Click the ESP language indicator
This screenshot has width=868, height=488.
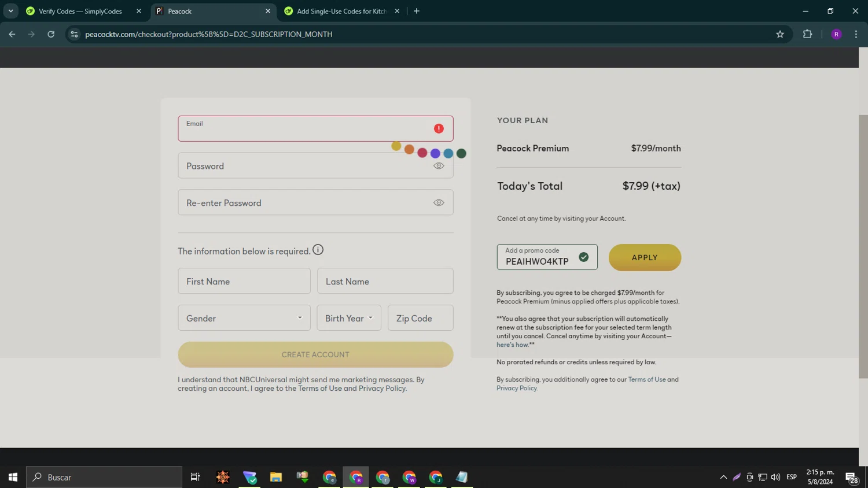pos(792,477)
